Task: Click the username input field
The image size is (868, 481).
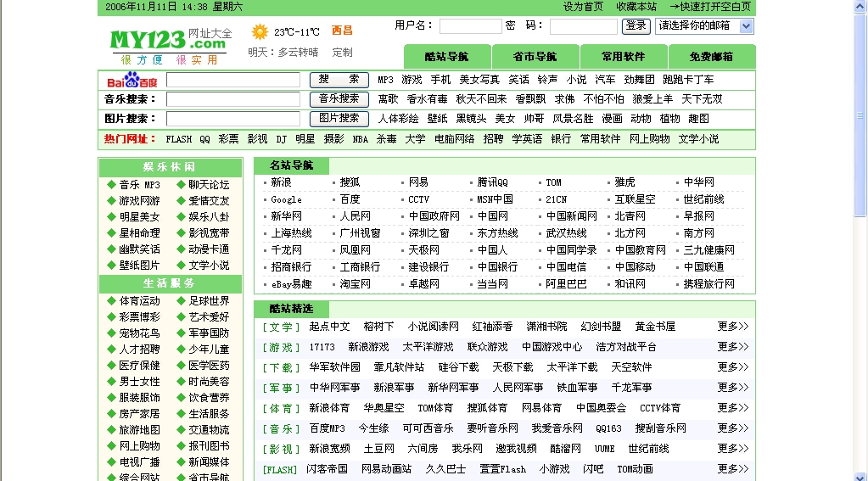Action: (x=470, y=26)
